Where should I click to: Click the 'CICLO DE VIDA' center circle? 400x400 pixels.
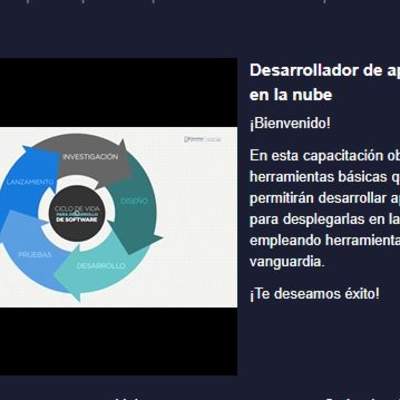(x=77, y=214)
